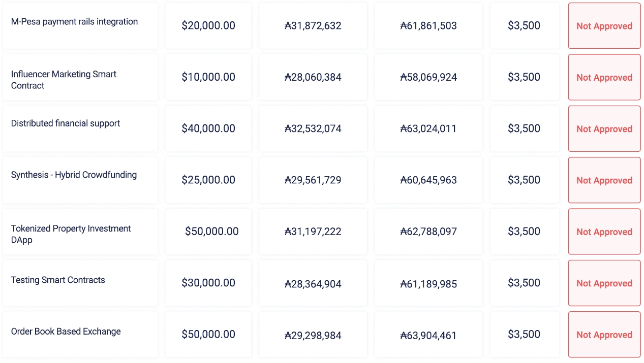The image size is (644, 363).
Task: Select the $10,000.00 requested amount cell
Action: coord(208,77)
